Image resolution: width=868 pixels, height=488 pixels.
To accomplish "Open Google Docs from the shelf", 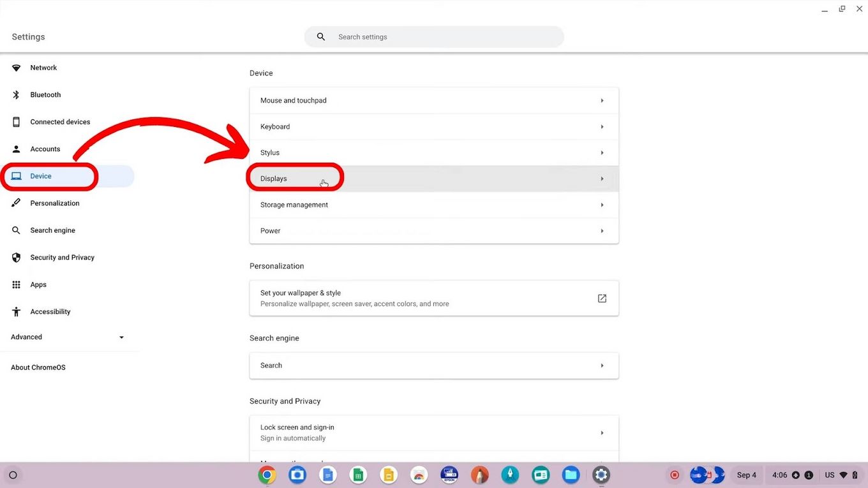I will [x=327, y=475].
